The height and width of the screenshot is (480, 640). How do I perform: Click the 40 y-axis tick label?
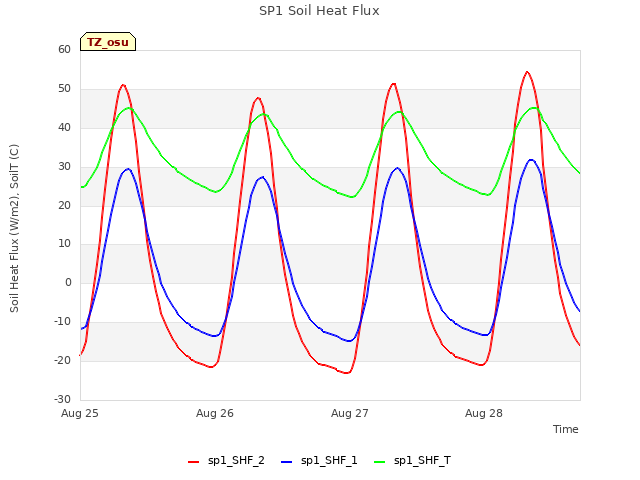coord(64,128)
